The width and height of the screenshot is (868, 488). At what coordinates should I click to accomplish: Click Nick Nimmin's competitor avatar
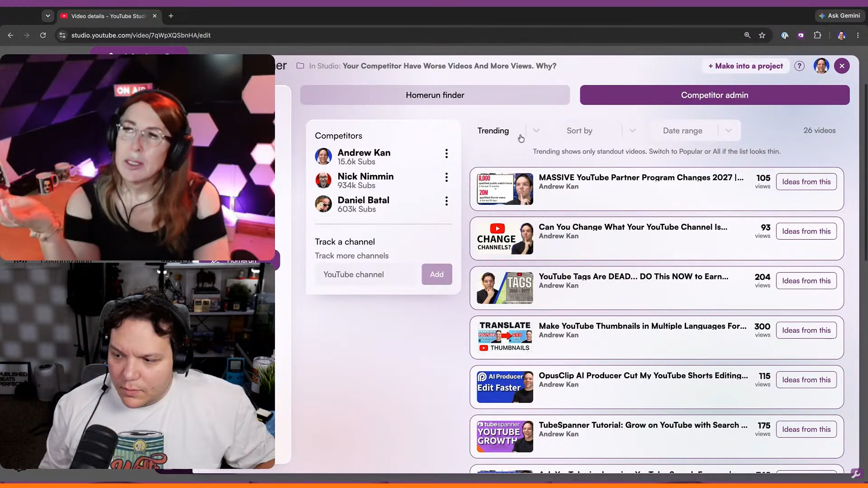click(x=323, y=180)
